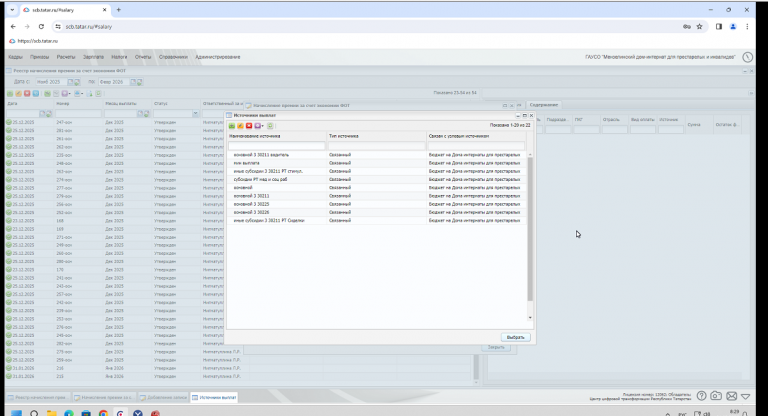
Task: Select source row 'иные субсидии 3 30211 РТ стимул.'
Action: point(377,171)
